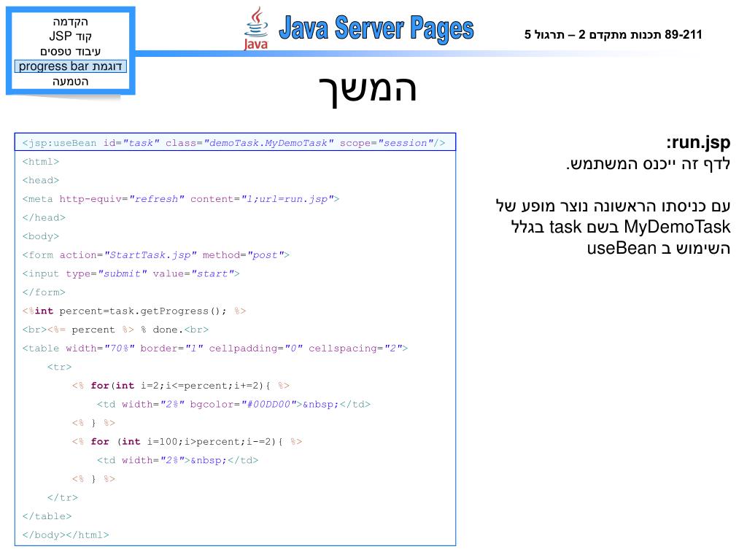This screenshot has width=747, height=560.
Task: Click the המשך slide heading
Action: (368, 89)
